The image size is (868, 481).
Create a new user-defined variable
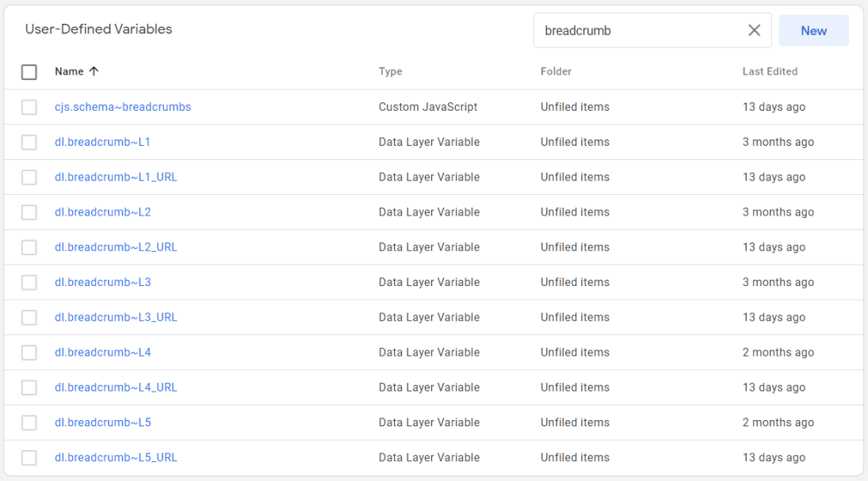point(814,30)
